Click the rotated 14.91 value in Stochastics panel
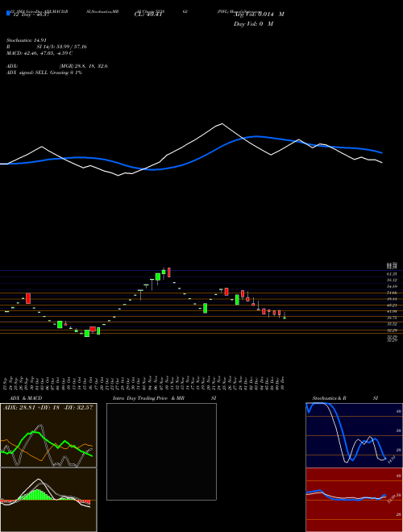Viewport: 403px width, 532px height. [x=390, y=459]
